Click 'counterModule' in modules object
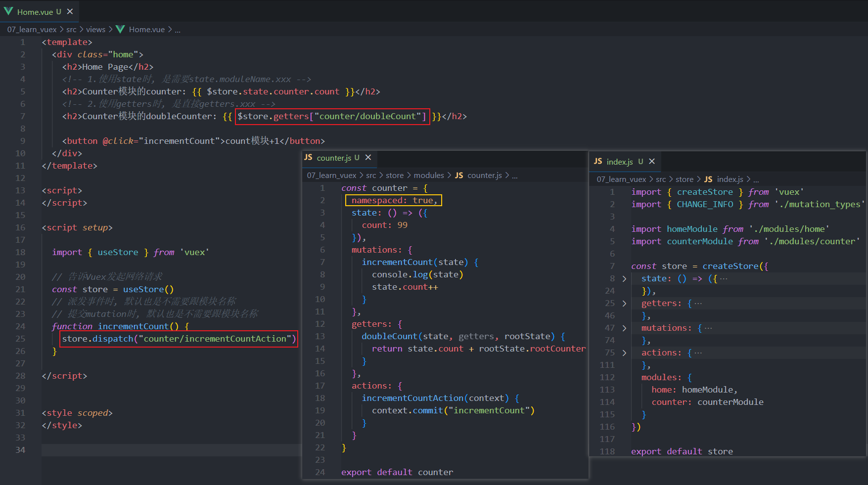This screenshot has width=868, height=485. tap(731, 402)
